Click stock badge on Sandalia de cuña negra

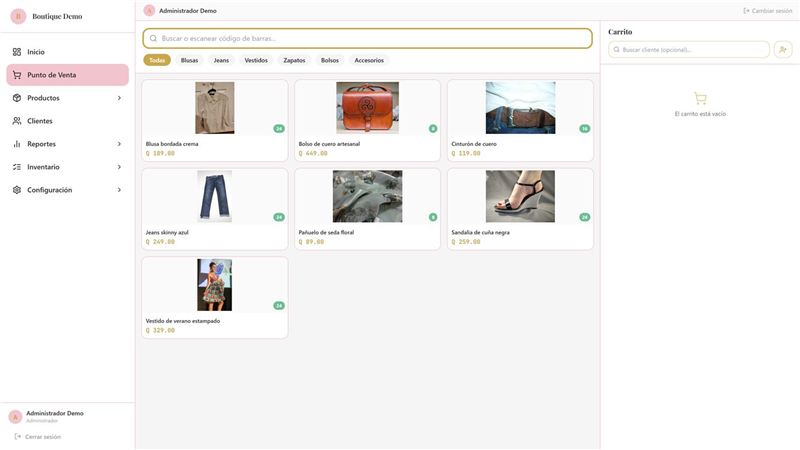click(x=585, y=217)
